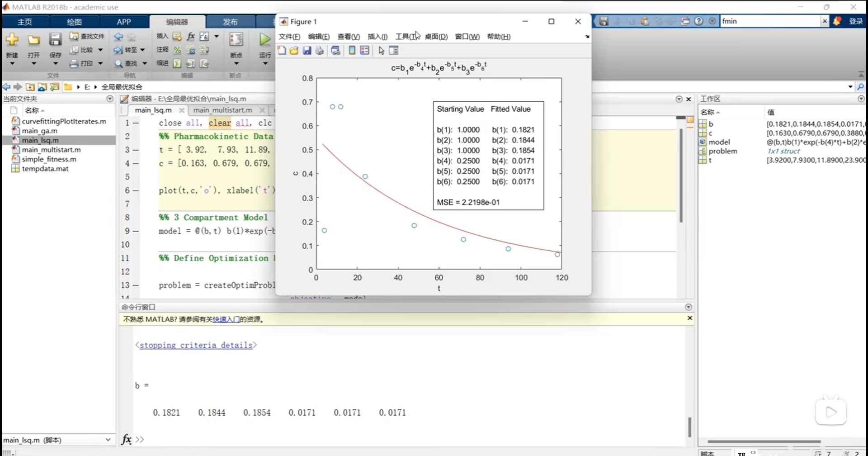Expand the Current Folder panel actions menu
The width and height of the screenshot is (868, 456).
click(x=110, y=99)
